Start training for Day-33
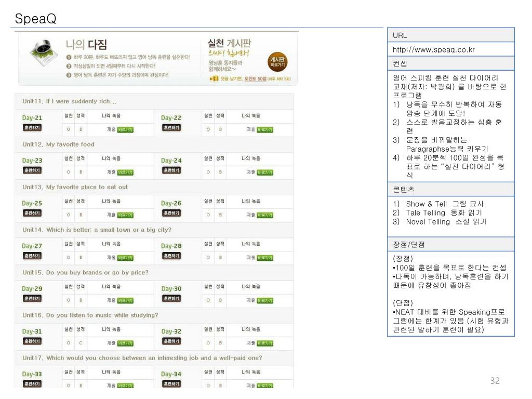The height and width of the screenshot is (399, 532). 32,384
